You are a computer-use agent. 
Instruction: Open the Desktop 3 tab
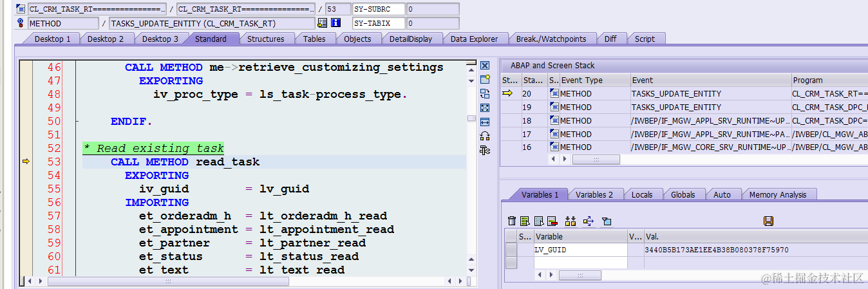pyautogui.click(x=160, y=39)
